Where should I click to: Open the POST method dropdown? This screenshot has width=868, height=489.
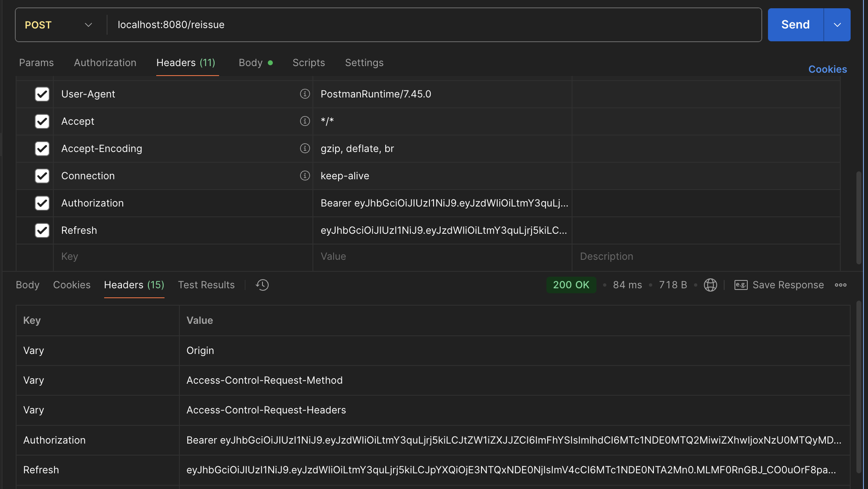(x=58, y=25)
